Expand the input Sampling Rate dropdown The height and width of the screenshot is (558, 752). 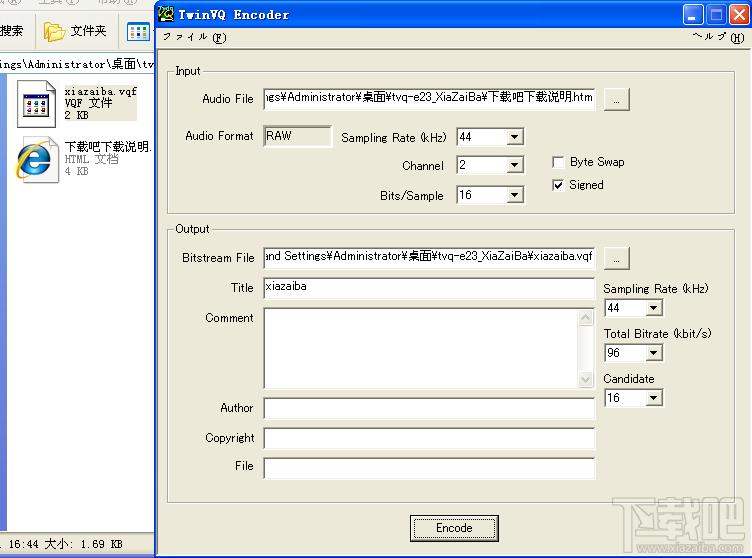point(514,137)
